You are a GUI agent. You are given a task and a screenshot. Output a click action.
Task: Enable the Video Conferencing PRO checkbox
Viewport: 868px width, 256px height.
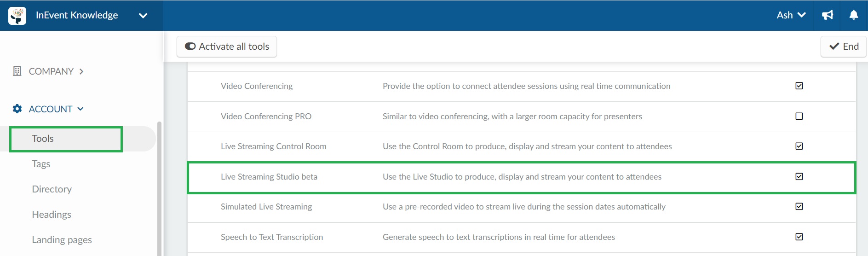(799, 116)
